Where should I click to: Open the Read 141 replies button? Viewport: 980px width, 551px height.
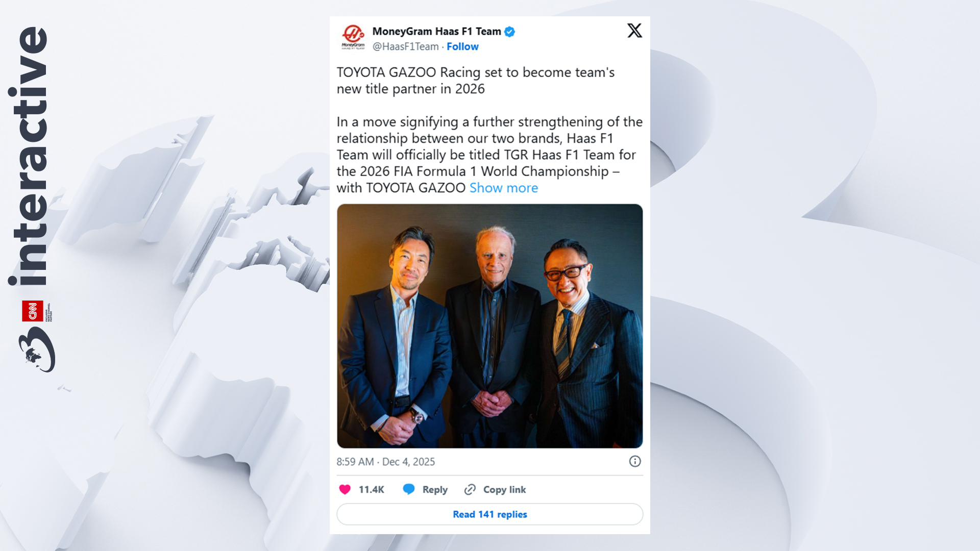point(490,514)
